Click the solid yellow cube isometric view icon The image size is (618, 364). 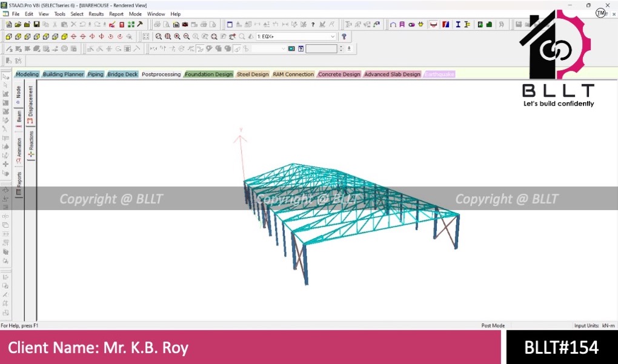64,36
